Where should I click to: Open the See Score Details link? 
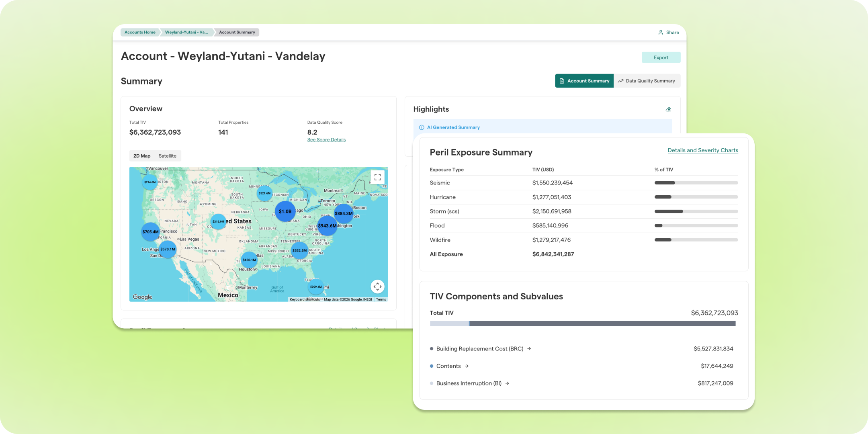(x=326, y=140)
